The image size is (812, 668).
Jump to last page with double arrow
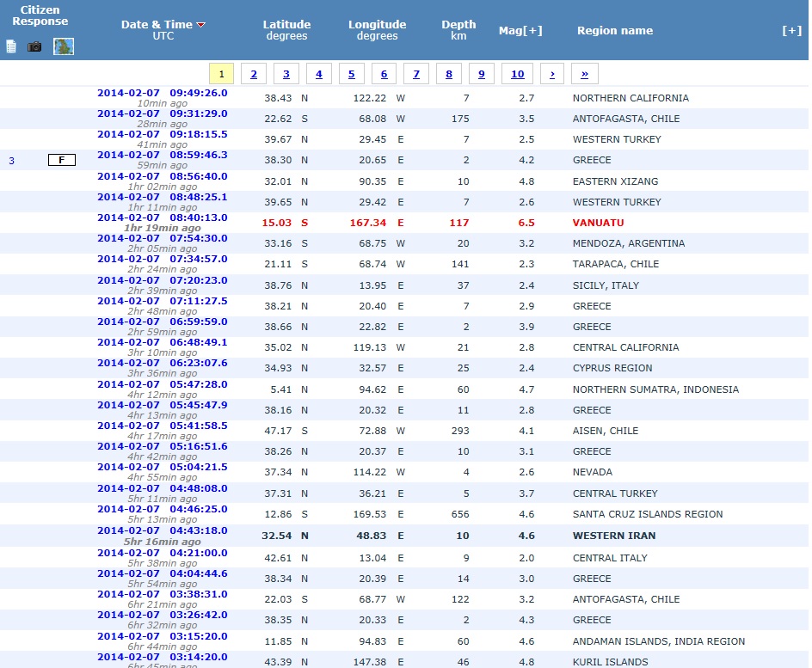coord(585,73)
